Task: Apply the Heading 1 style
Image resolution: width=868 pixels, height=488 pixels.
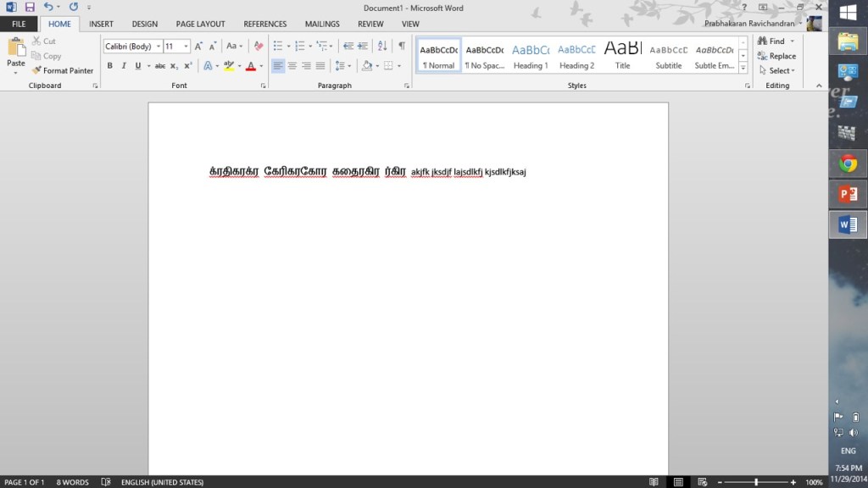Action: tap(531, 56)
